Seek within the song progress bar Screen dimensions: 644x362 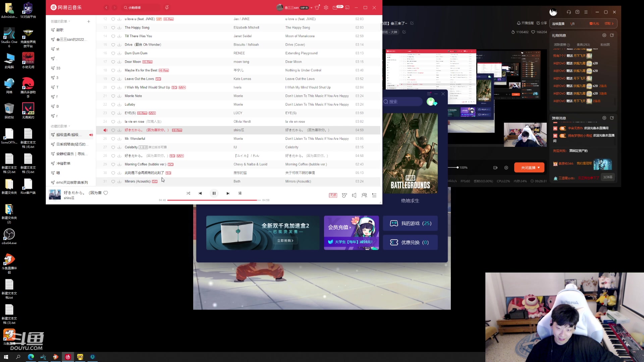pyautogui.click(x=214, y=200)
